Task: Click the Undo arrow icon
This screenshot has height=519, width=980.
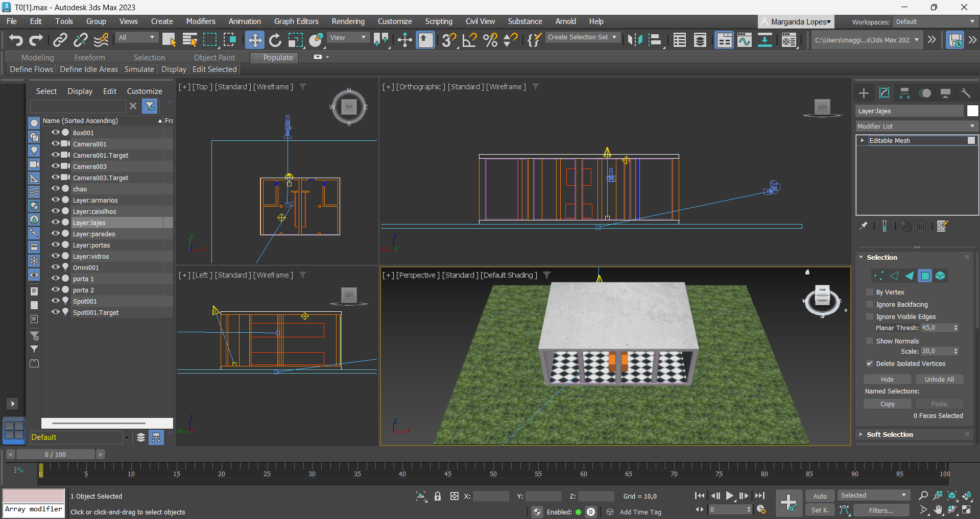Action: pyautogui.click(x=16, y=40)
